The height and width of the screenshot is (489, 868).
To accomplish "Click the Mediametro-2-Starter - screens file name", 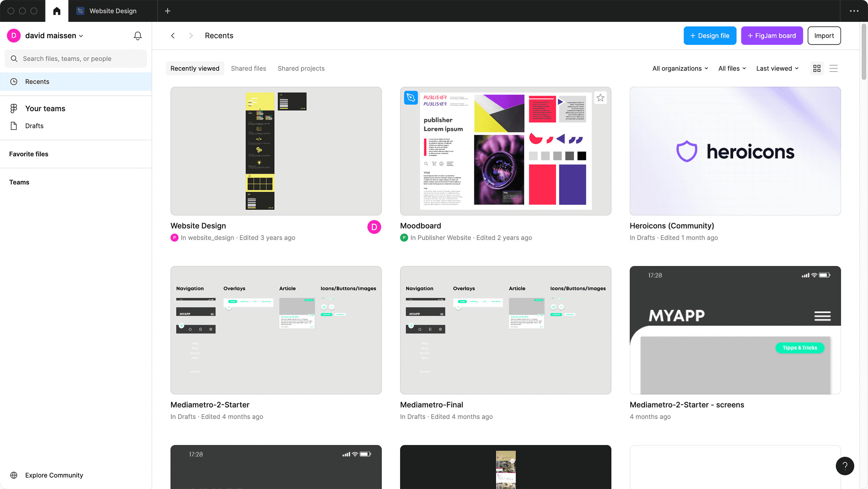I will click(687, 405).
